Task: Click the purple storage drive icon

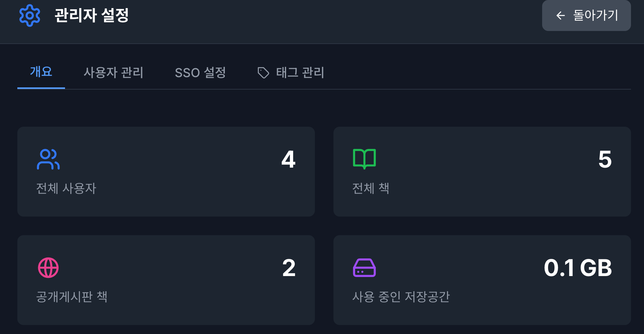Action: [x=364, y=267]
